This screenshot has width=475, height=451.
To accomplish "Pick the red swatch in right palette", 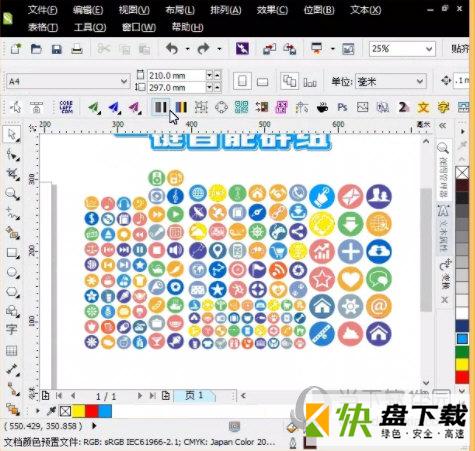I will point(462,377).
